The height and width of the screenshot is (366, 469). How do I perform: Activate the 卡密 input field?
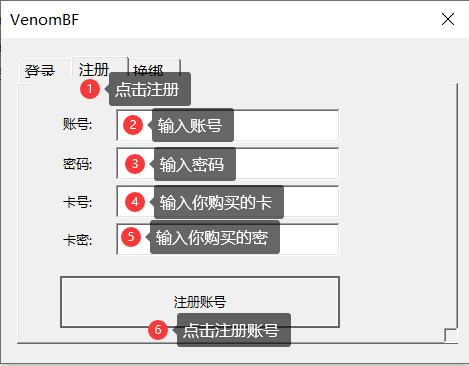228,239
